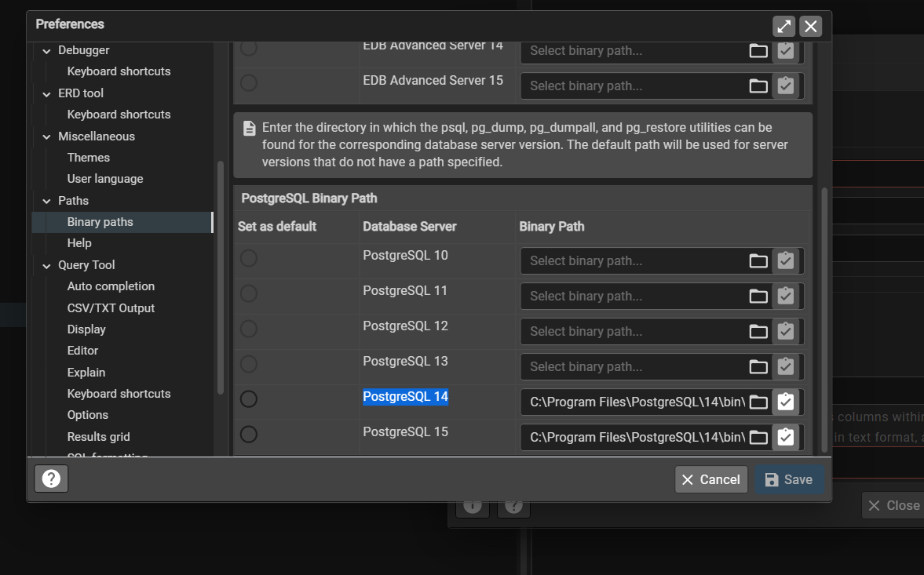
Task: Open Editor settings
Action: click(82, 350)
